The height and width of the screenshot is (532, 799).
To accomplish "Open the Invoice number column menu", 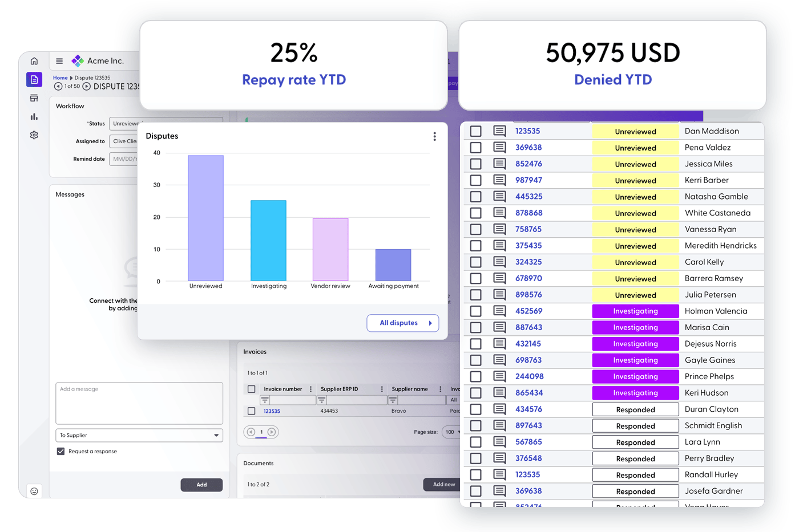I will tap(310, 389).
